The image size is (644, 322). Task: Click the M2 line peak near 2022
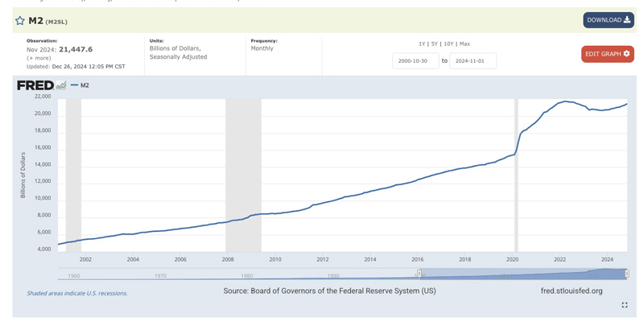click(x=567, y=101)
